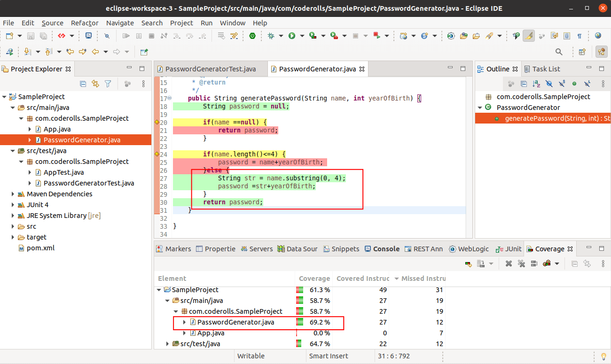Collapse the src/test/java tree node

pos(13,150)
